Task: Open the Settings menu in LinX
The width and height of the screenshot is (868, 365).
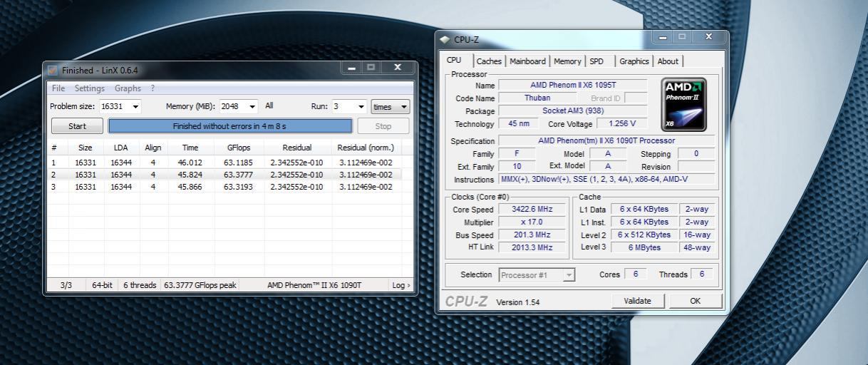Action: pyautogui.click(x=90, y=88)
